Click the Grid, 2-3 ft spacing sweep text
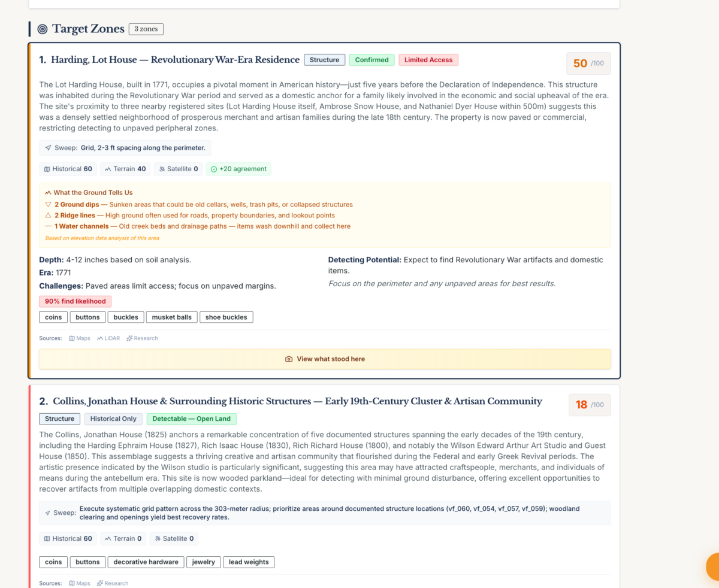719x588 pixels. pos(143,148)
